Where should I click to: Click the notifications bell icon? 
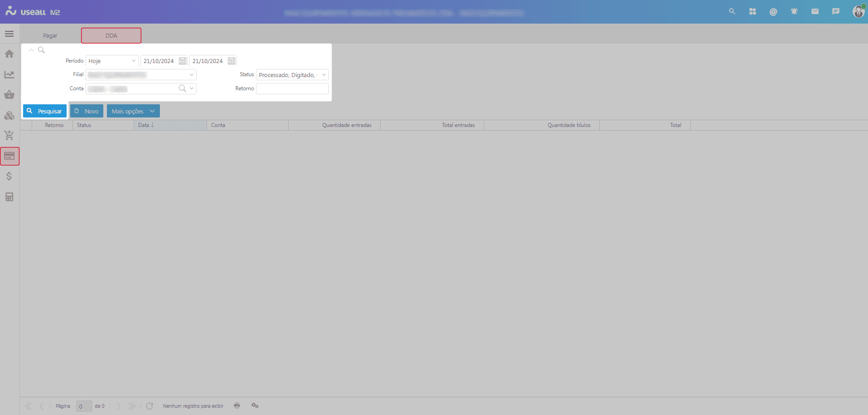pos(794,12)
